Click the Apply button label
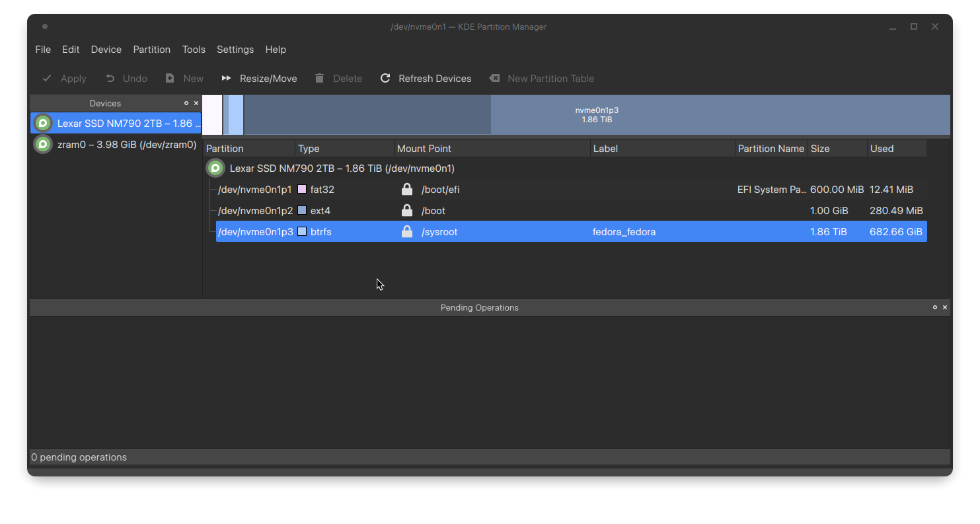The width and height of the screenshot is (980, 524). pyautogui.click(x=73, y=79)
